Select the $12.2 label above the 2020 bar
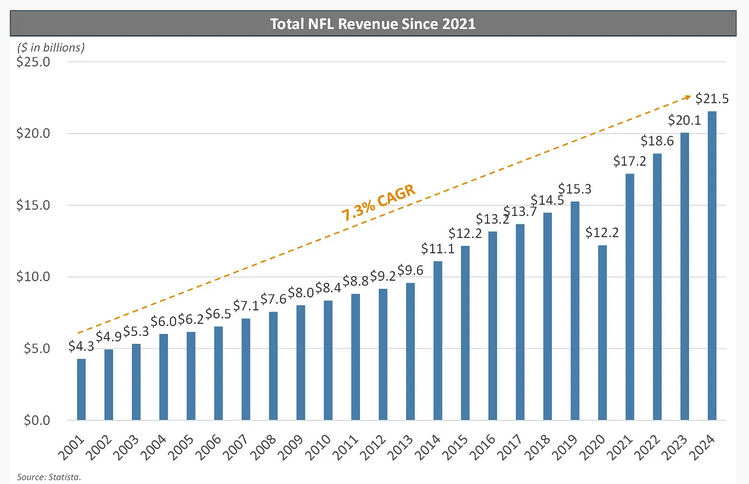This screenshot has height=484, width=749. point(602,233)
